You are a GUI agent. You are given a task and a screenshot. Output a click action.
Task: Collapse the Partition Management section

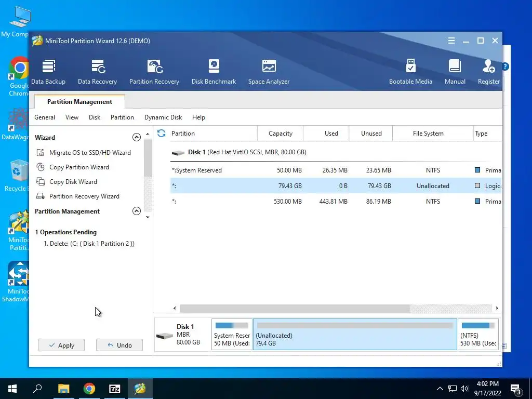tap(137, 211)
